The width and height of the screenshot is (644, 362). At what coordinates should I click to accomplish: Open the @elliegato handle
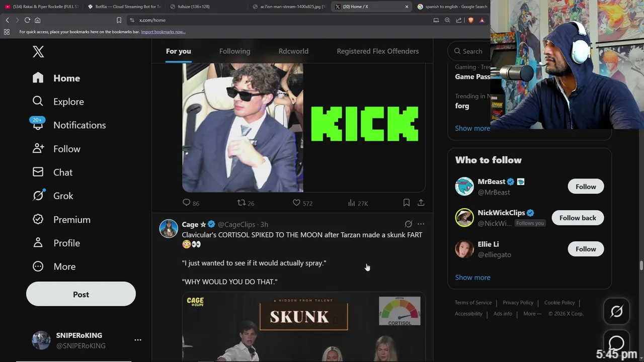[x=494, y=254]
